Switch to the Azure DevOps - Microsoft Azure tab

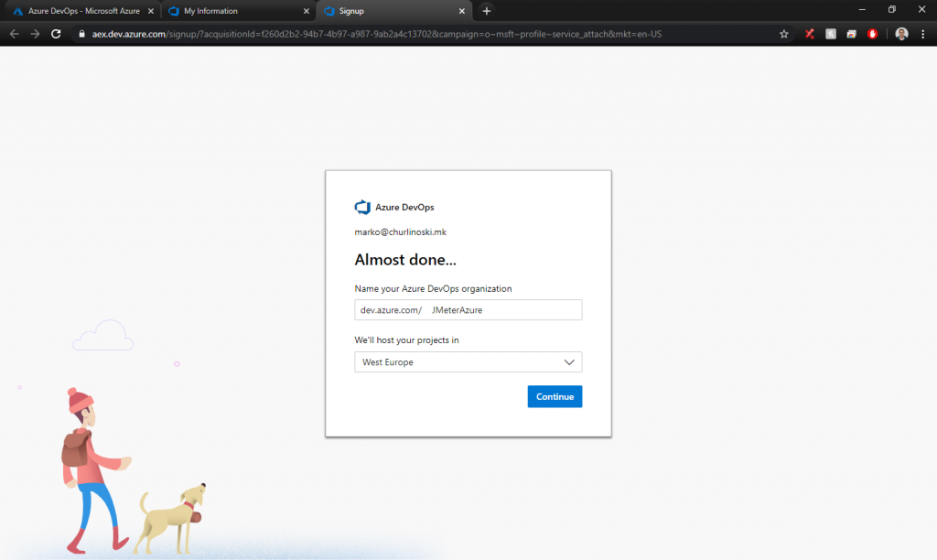click(83, 11)
